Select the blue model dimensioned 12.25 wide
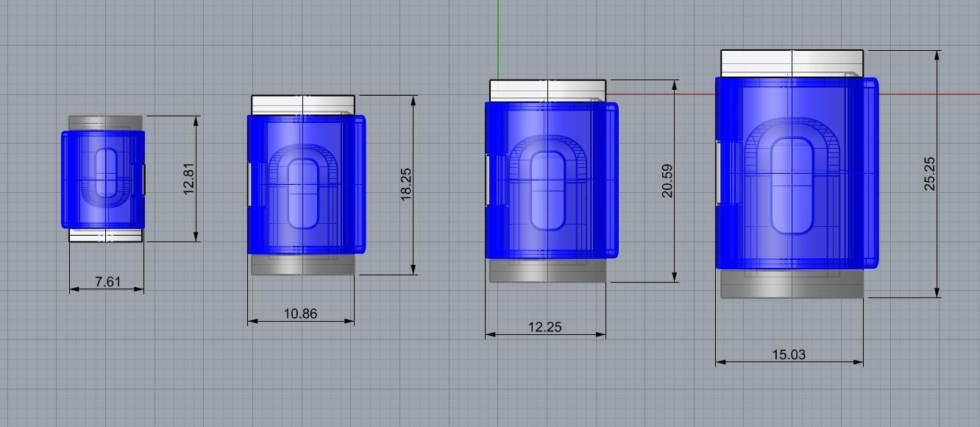The width and height of the screenshot is (980, 427). pos(550,180)
